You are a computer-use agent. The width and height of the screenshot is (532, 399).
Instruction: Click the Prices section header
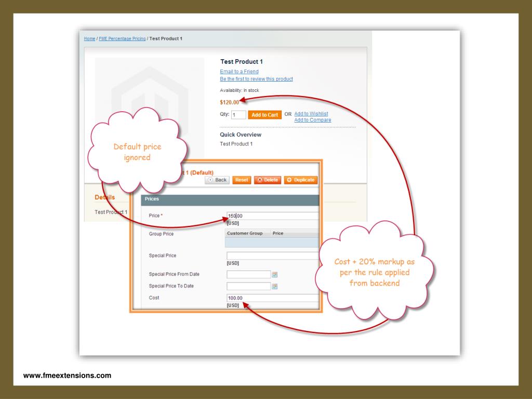click(230, 200)
